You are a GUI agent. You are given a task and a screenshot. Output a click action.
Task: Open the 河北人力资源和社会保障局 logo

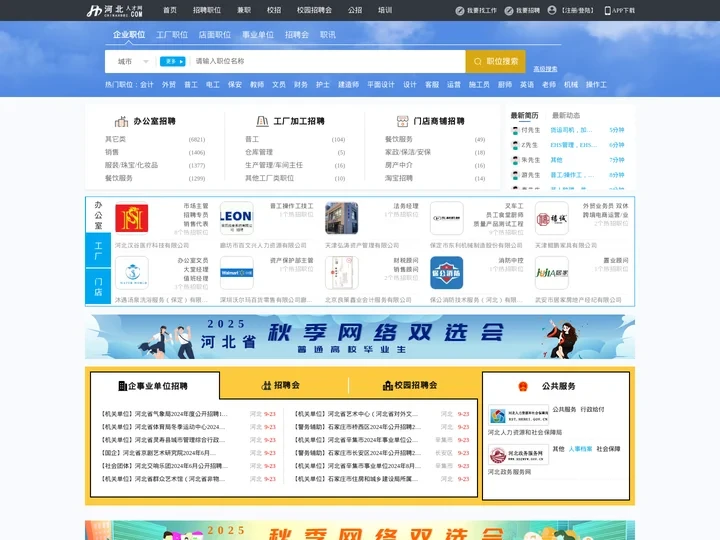[518, 416]
